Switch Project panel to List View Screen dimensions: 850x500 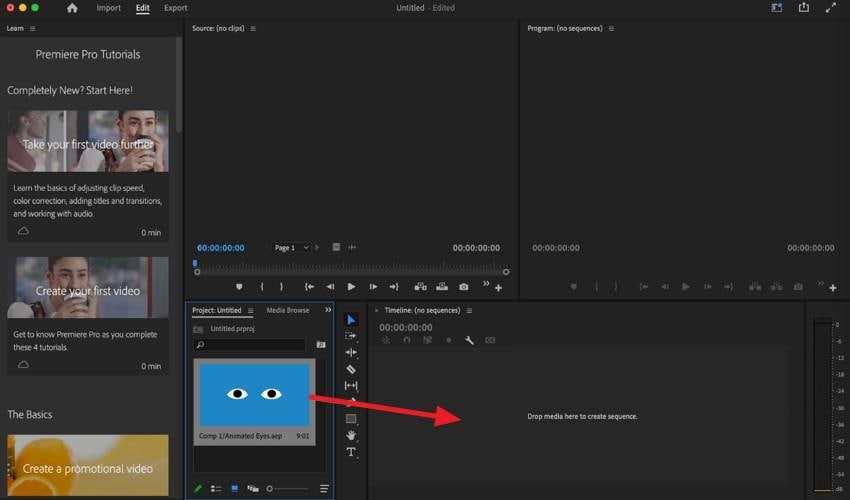[216, 489]
